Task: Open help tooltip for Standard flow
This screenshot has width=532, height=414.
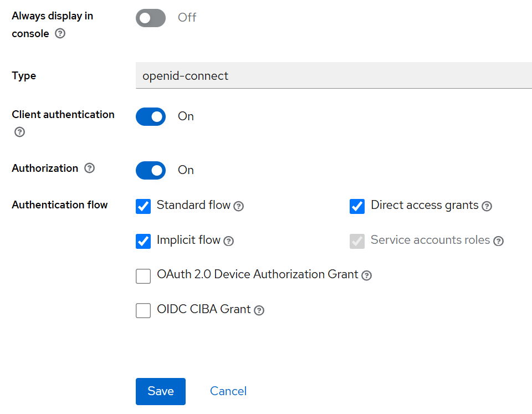Action: click(238, 206)
